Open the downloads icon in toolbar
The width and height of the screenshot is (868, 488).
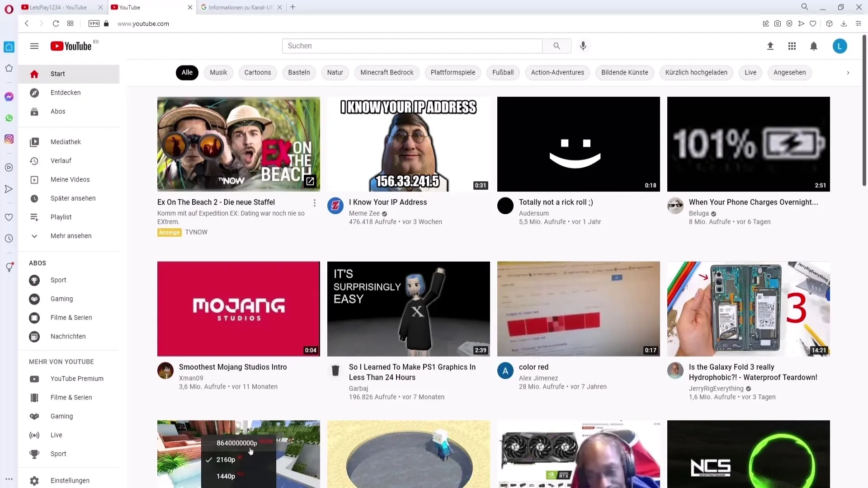click(844, 23)
